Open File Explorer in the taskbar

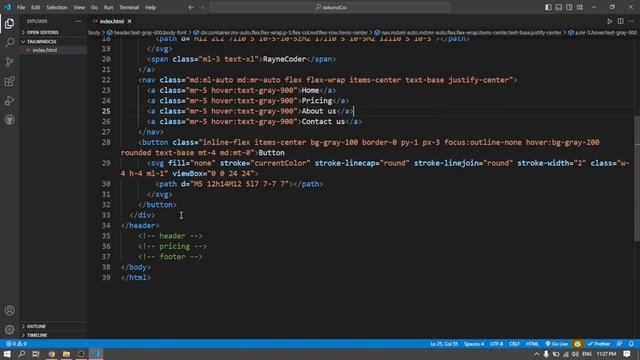(66, 354)
